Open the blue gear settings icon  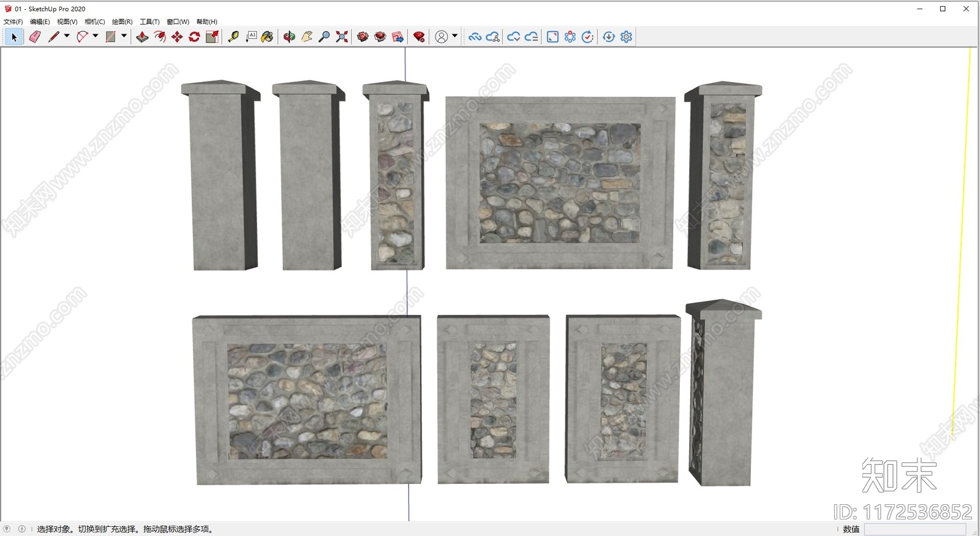coord(626,37)
